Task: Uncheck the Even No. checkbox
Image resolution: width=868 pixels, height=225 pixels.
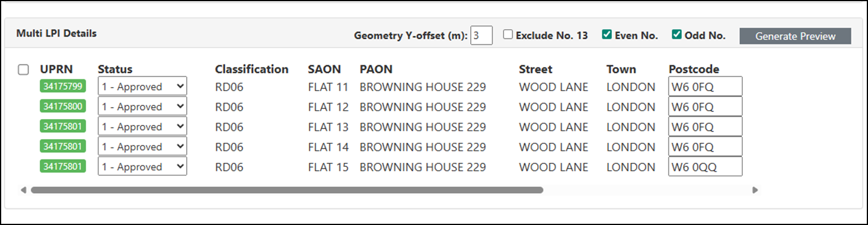Action: point(607,34)
